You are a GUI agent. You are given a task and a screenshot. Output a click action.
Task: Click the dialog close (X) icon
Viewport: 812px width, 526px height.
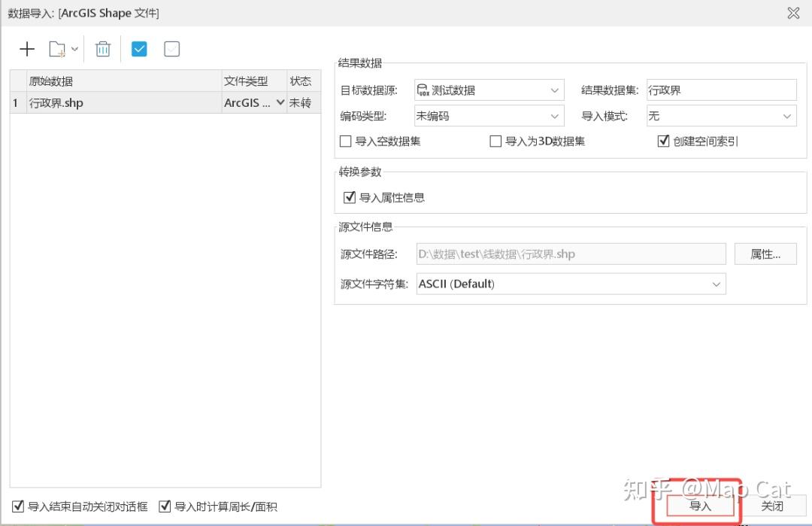pyautogui.click(x=792, y=13)
